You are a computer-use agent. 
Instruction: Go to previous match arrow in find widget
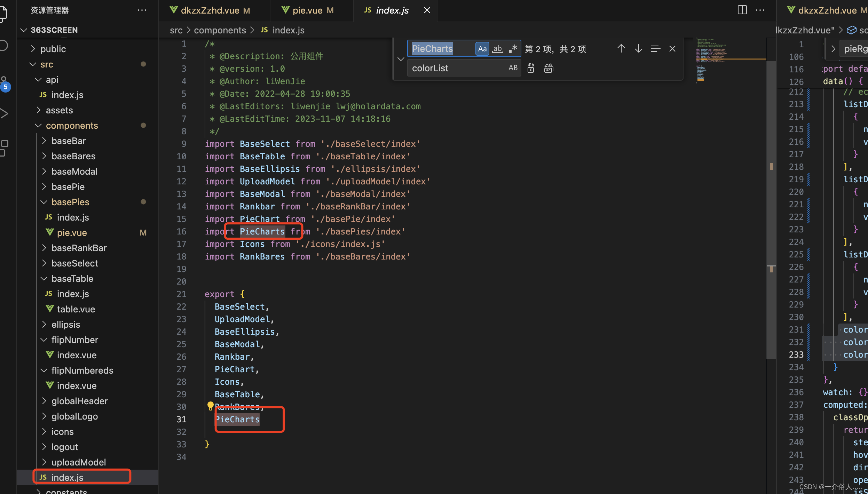pos(621,49)
